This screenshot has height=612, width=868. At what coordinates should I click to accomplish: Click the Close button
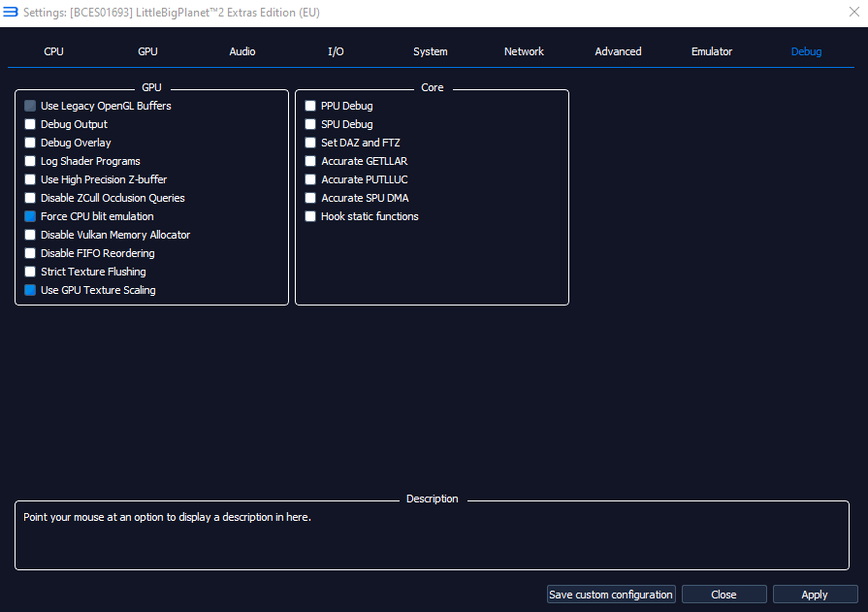click(724, 595)
